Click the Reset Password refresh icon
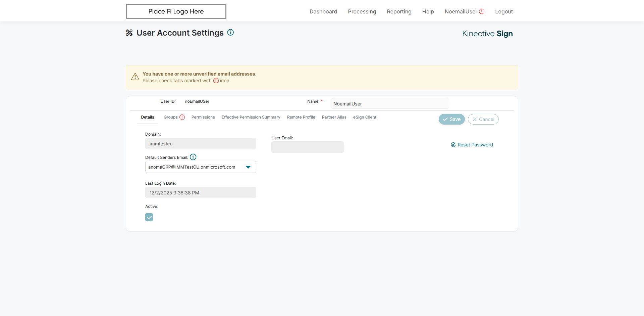 [x=453, y=145]
